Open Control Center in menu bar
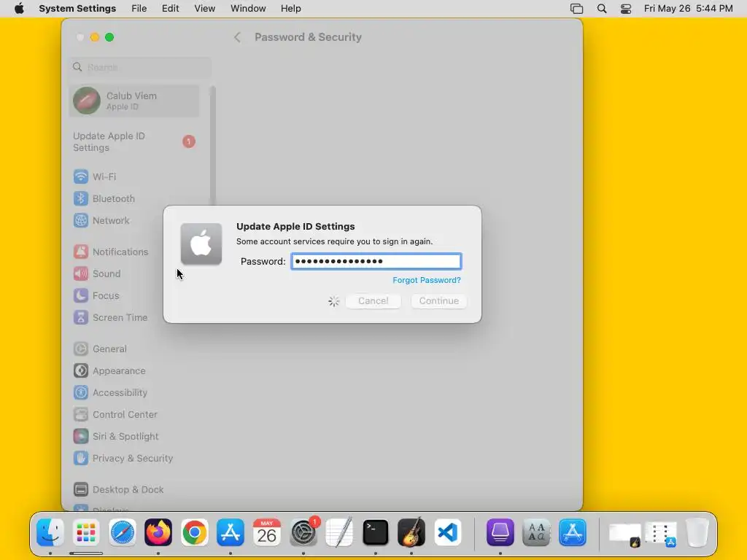 pyautogui.click(x=625, y=9)
